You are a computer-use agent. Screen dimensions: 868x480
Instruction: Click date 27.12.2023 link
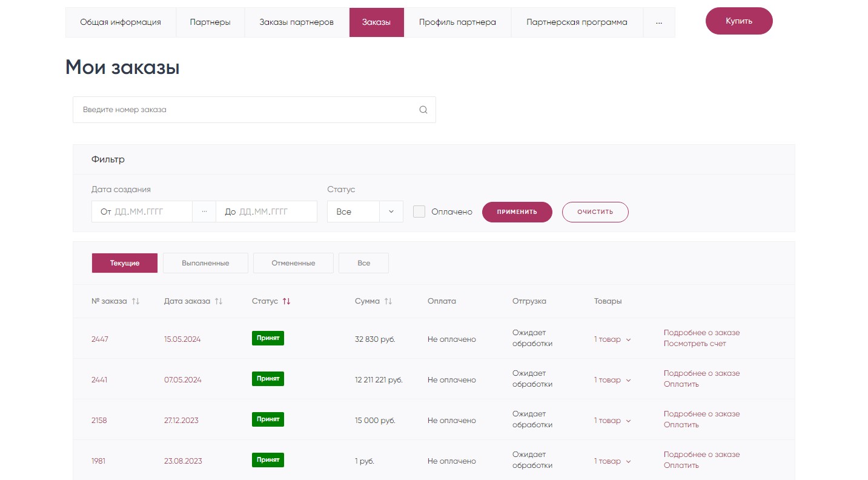pyautogui.click(x=181, y=421)
